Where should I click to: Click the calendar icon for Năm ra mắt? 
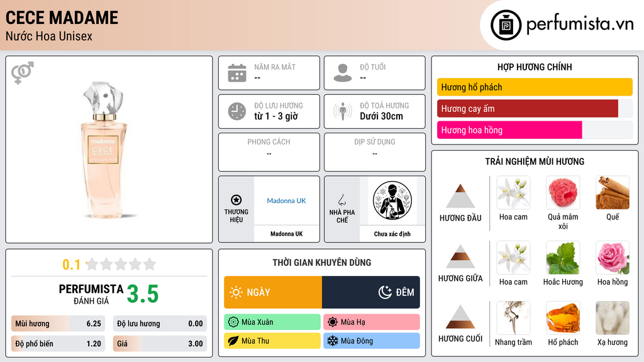click(237, 73)
